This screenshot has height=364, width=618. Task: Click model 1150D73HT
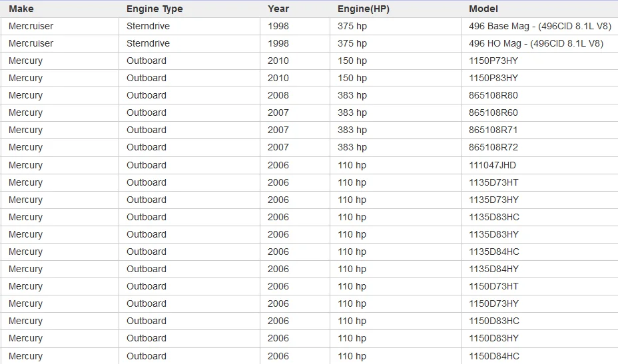[x=493, y=286]
